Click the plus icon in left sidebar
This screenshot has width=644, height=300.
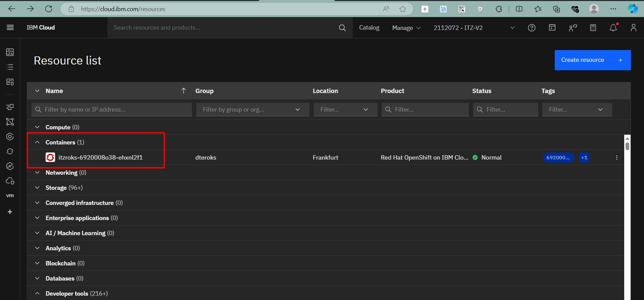pyautogui.click(x=10, y=212)
